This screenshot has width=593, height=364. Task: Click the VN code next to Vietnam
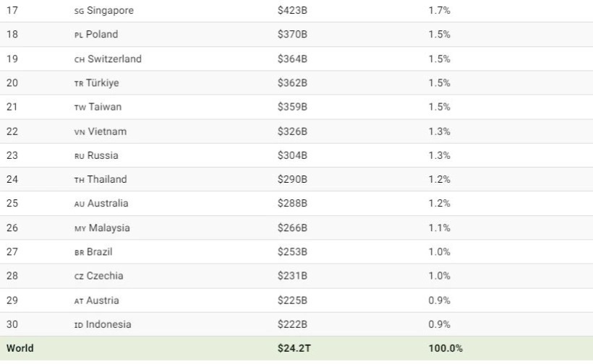point(80,132)
